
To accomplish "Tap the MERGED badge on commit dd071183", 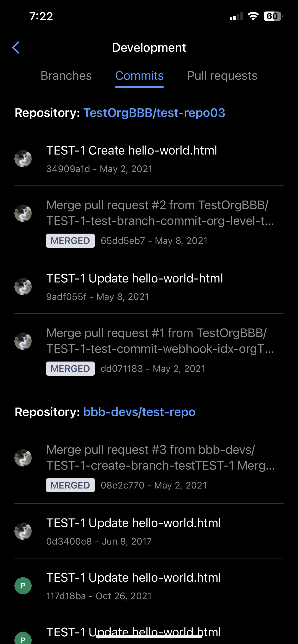I will pos(70,368).
